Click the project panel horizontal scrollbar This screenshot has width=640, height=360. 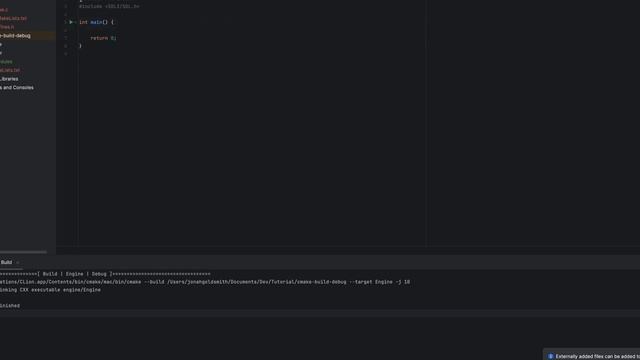(23, 252)
